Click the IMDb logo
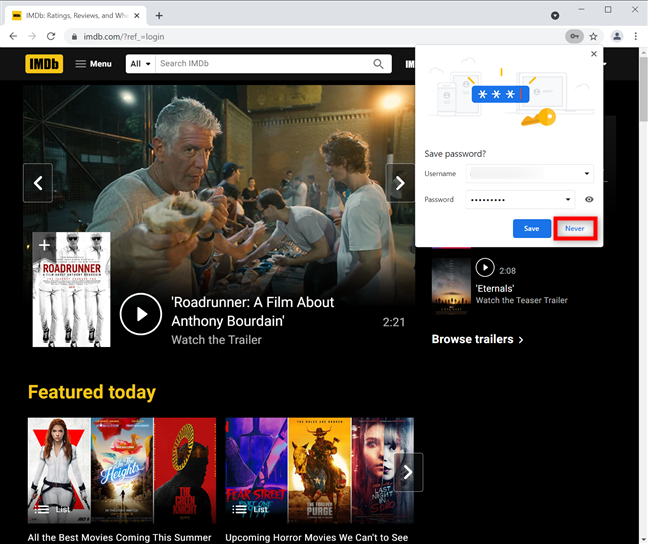 coord(44,64)
